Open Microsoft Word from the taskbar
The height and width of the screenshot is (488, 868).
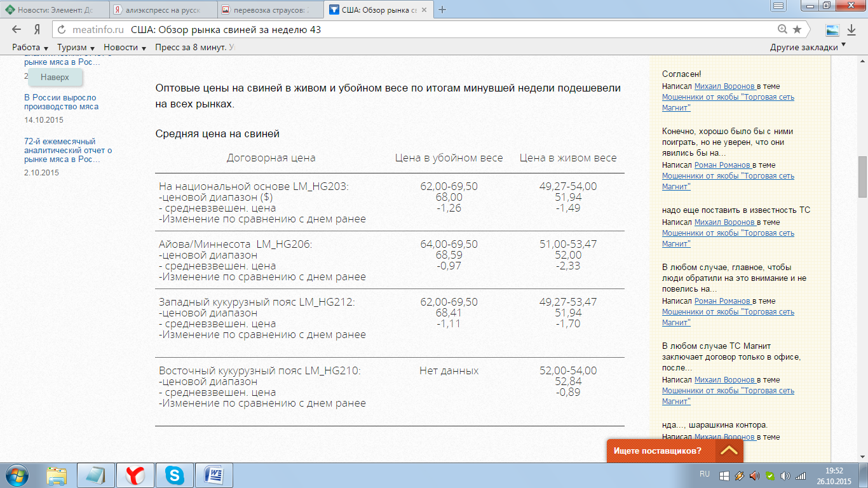[214, 475]
